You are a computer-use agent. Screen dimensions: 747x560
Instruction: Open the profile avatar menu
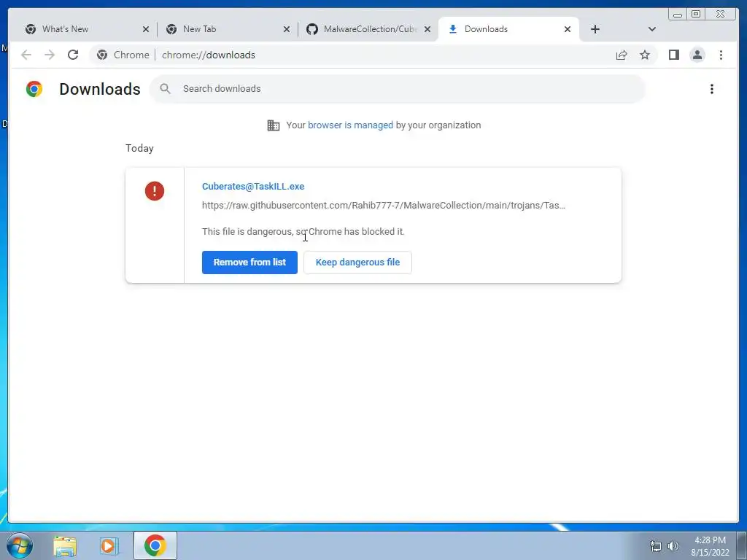(697, 55)
